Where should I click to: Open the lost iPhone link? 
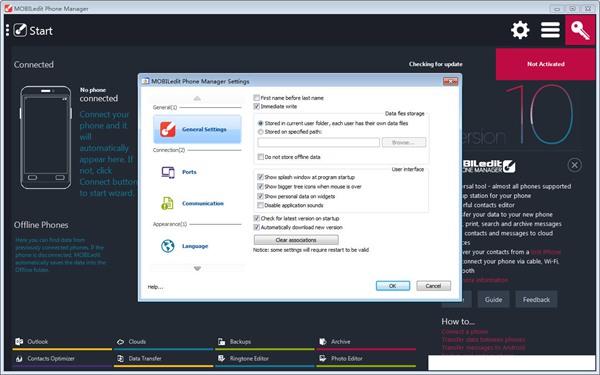(546, 252)
